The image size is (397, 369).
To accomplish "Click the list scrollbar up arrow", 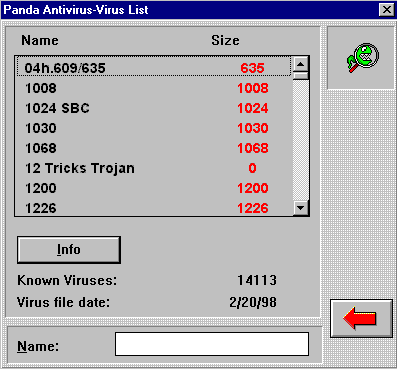I will (301, 64).
